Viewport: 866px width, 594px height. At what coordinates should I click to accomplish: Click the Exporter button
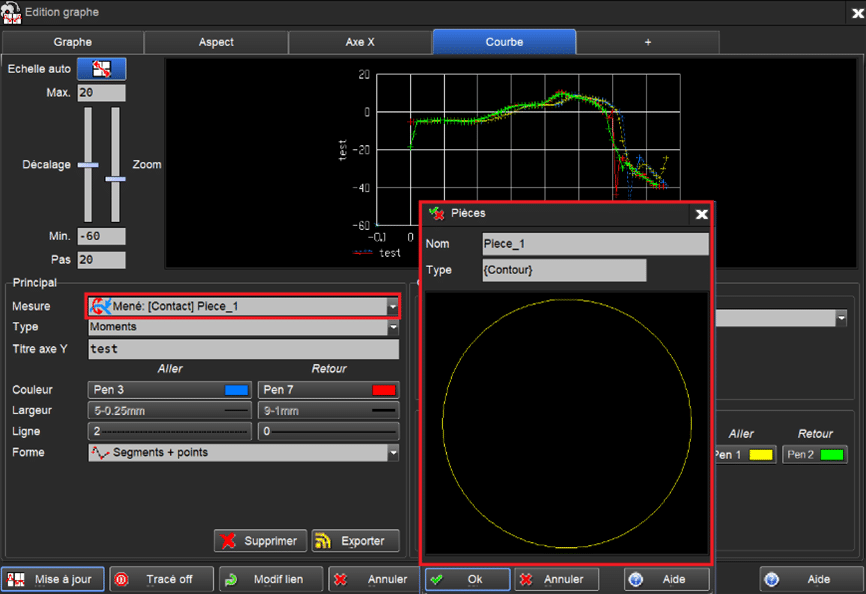[x=355, y=541]
